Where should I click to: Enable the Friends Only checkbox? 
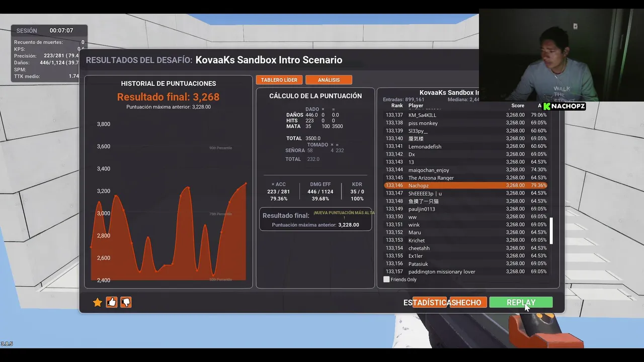386,280
